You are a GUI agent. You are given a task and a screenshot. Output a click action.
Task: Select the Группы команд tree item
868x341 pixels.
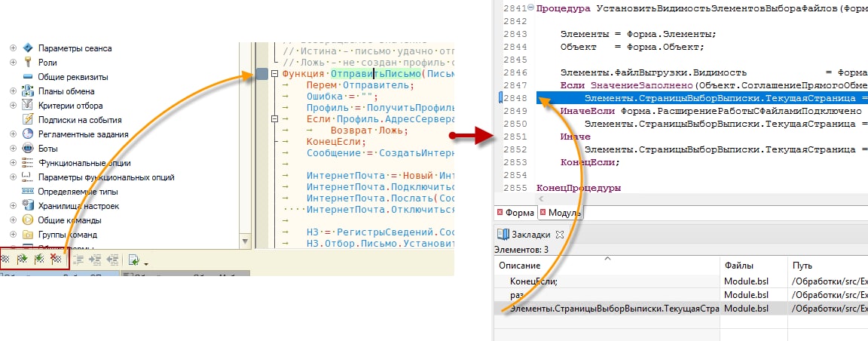pyautogui.click(x=68, y=235)
